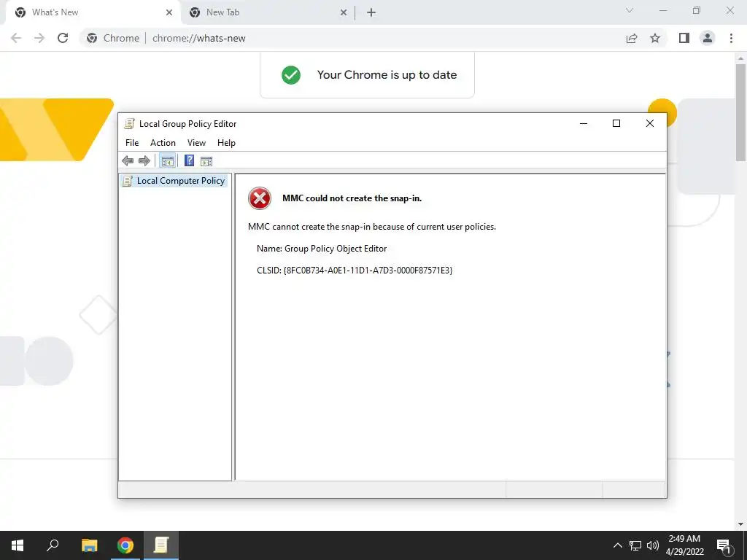Click the Chrome page vertical scrollbar thumb
The image size is (747, 560).
tap(740, 113)
